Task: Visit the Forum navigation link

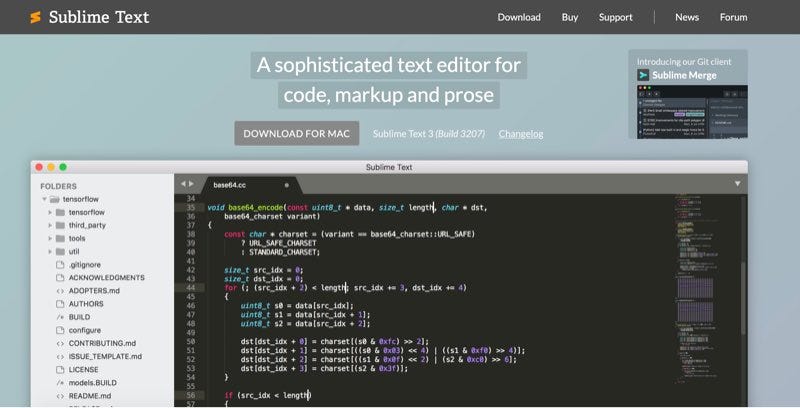Action: tap(733, 17)
